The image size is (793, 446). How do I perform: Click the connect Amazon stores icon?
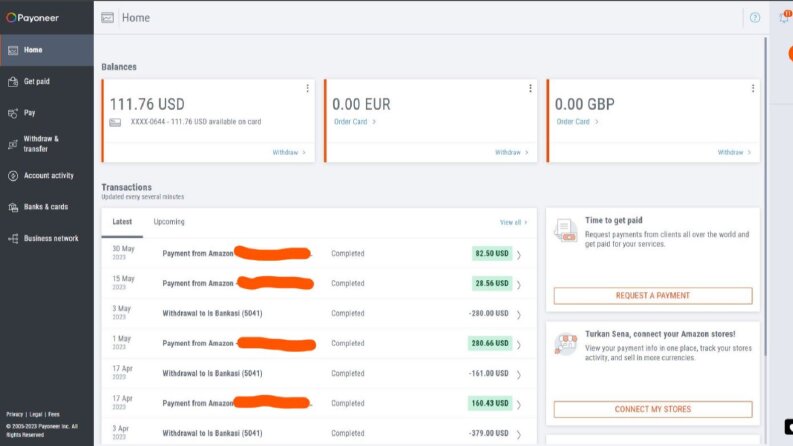point(566,344)
